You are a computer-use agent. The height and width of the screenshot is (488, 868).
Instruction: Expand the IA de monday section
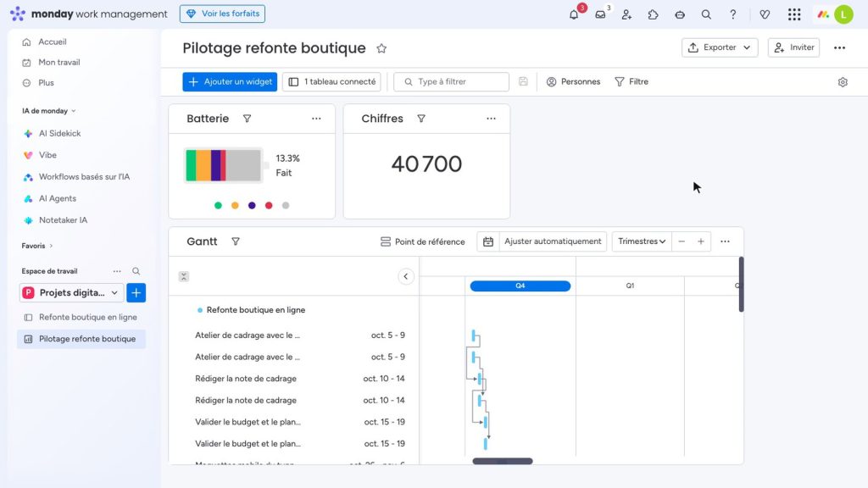[48, 111]
